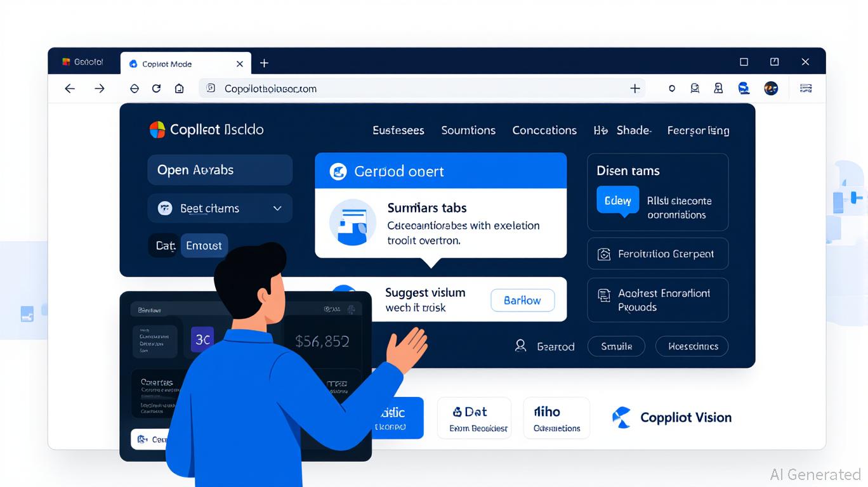Click the blue Edew chat button
This screenshot has width=868, height=487.
617,201
